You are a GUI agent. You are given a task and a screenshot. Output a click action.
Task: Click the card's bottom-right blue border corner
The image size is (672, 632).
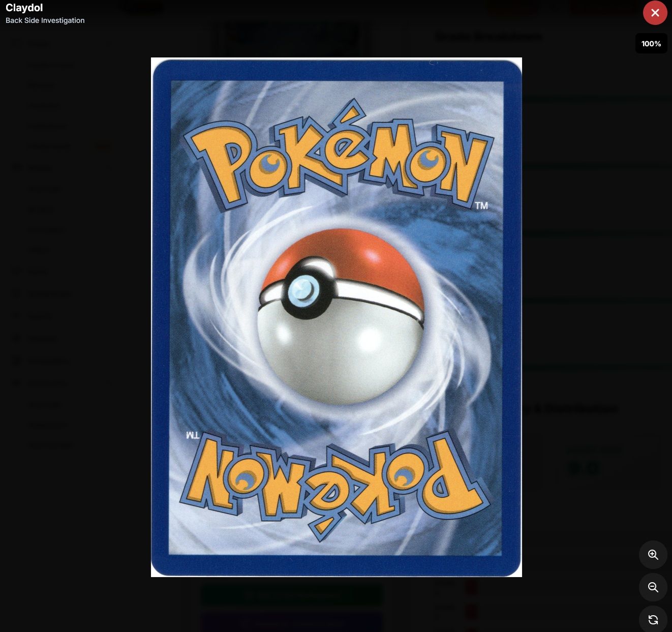[x=511, y=565]
